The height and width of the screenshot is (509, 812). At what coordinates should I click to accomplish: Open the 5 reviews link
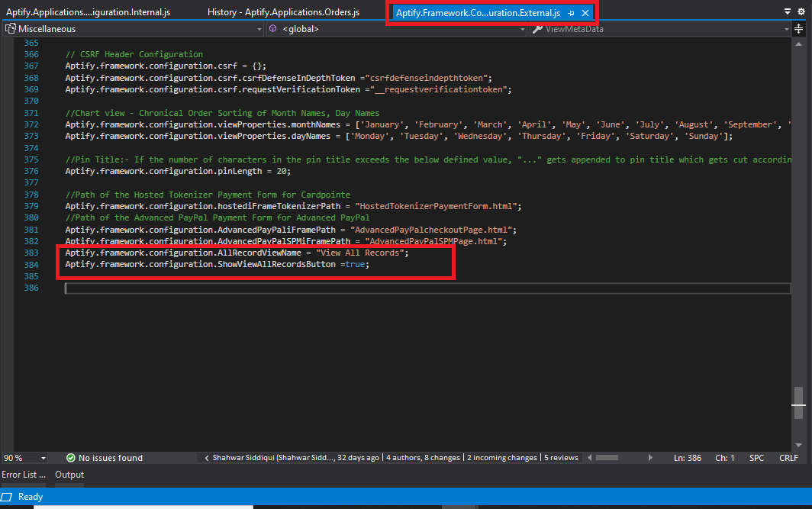coord(561,458)
